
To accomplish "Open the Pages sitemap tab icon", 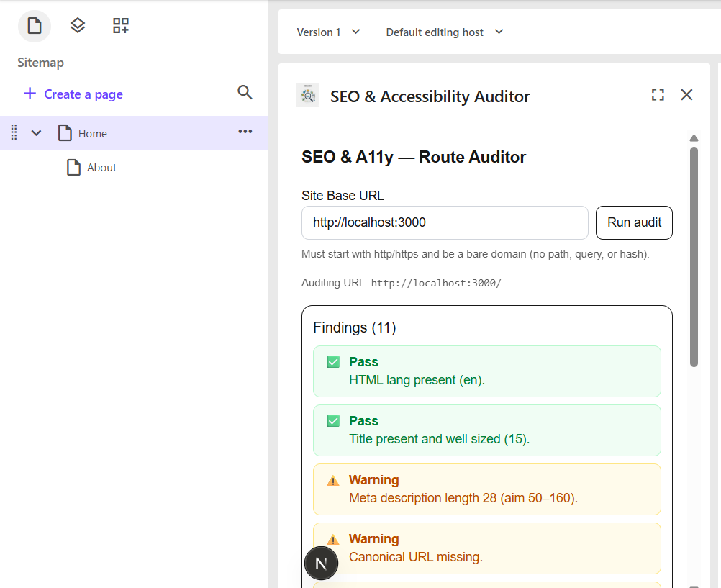I will (x=35, y=26).
